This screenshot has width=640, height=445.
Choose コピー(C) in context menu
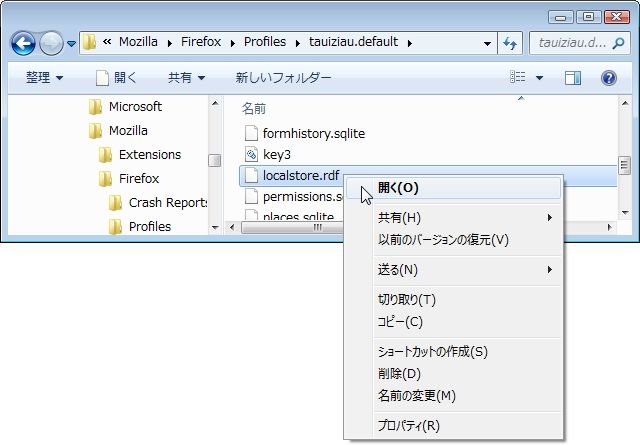pyautogui.click(x=453, y=322)
